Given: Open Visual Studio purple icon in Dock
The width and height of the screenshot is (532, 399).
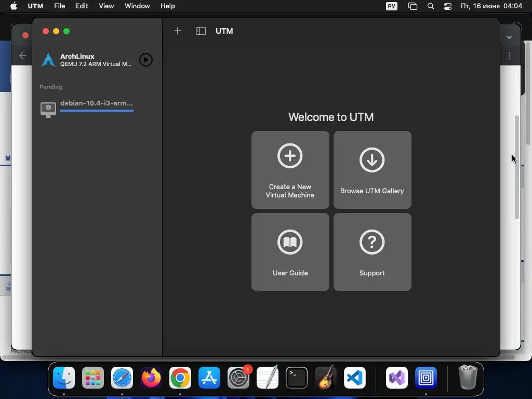Looking at the screenshot, I should pos(397,378).
